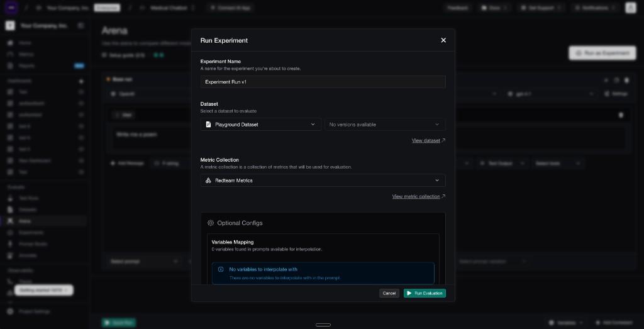Click the sidebar collapse icon
This screenshot has height=329, width=644.
click(81, 25)
